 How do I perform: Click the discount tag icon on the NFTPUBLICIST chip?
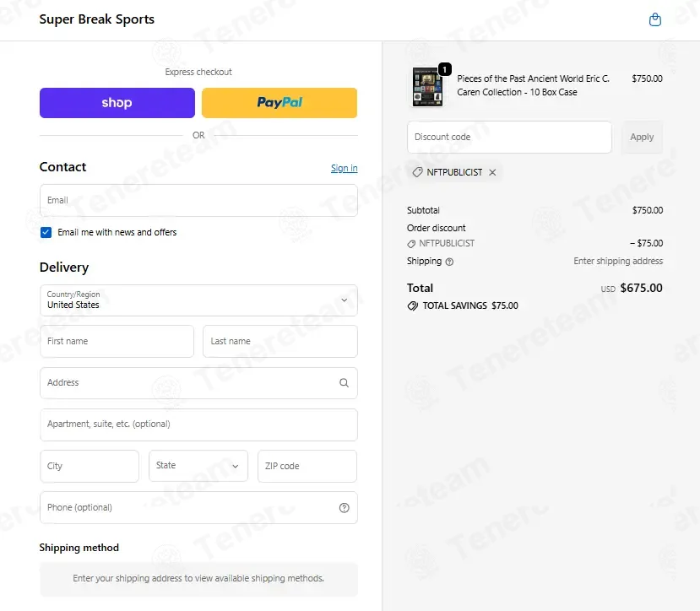(417, 172)
